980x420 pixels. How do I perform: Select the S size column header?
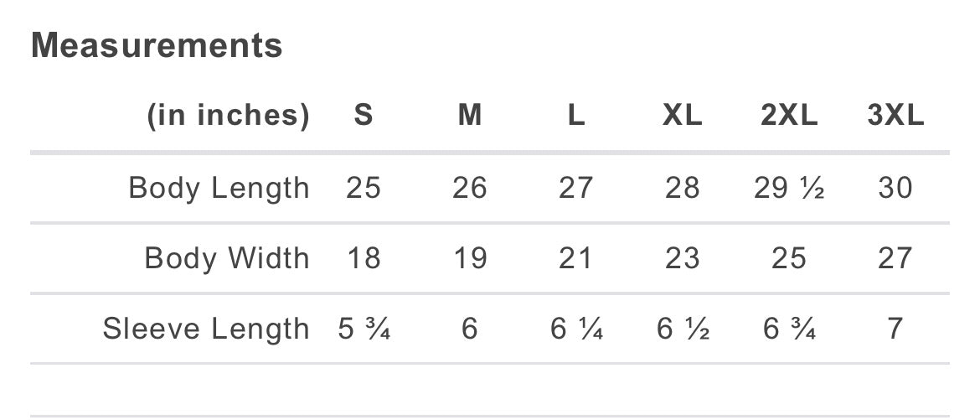pos(363,116)
